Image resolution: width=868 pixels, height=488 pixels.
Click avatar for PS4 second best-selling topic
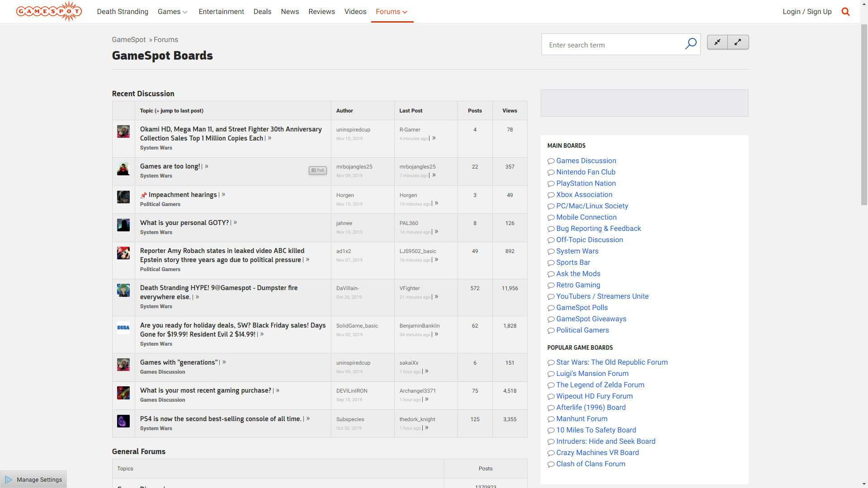(123, 421)
